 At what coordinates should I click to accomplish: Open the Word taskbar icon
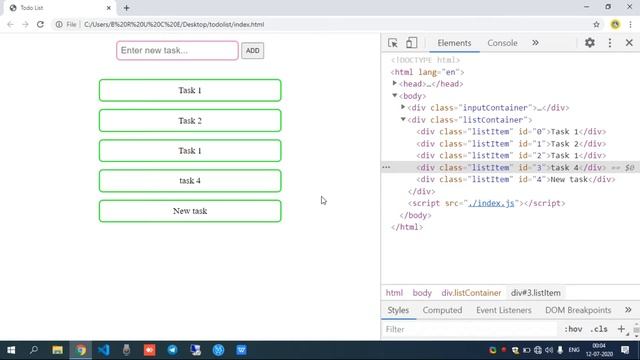(241, 350)
